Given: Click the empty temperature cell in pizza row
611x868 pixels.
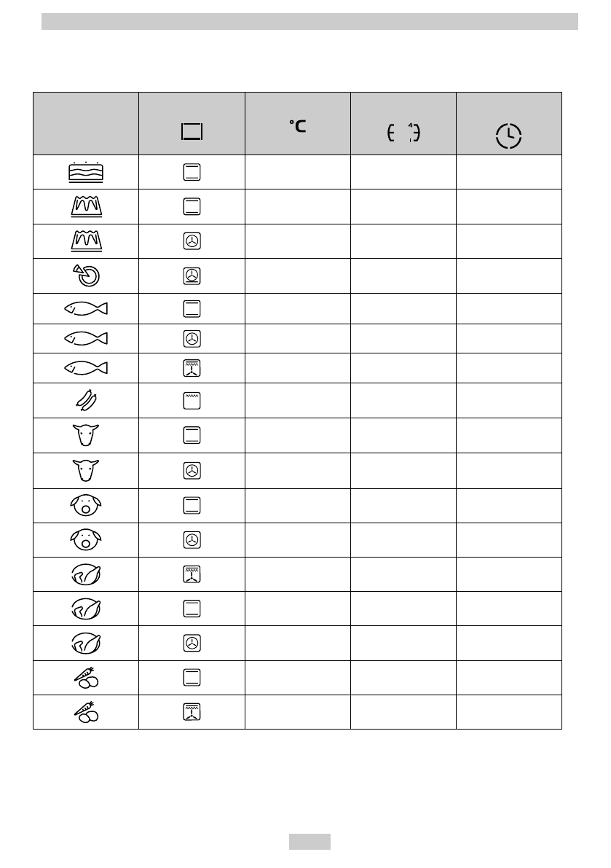Looking at the screenshot, I should point(297,276).
